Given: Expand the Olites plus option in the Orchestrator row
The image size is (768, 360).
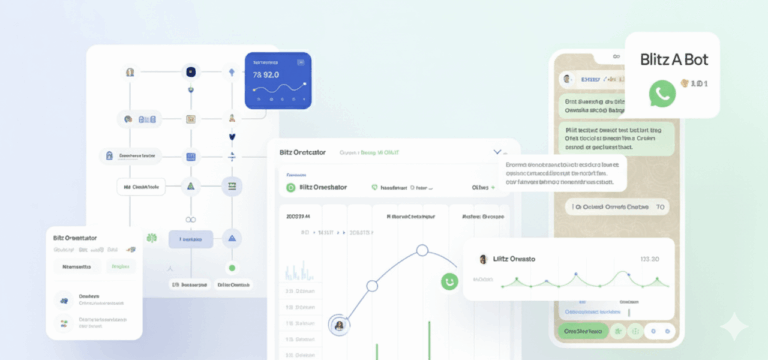Looking at the screenshot, I should pos(483,188).
